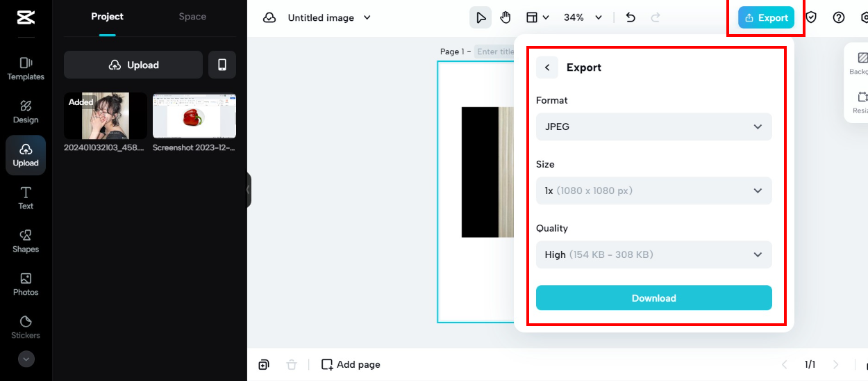Screen dimensions: 868x381
Task: Collapse the left panel with handle
Action: coord(248,190)
